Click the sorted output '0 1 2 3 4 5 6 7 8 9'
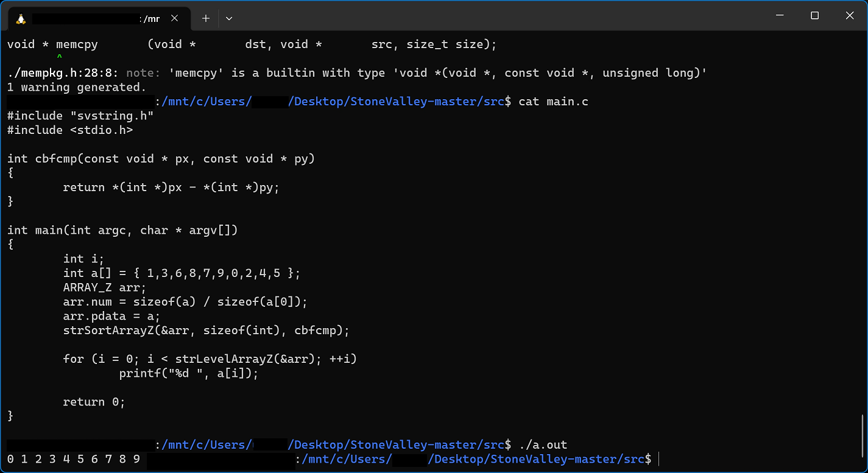This screenshot has height=473, width=868. (x=73, y=459)
